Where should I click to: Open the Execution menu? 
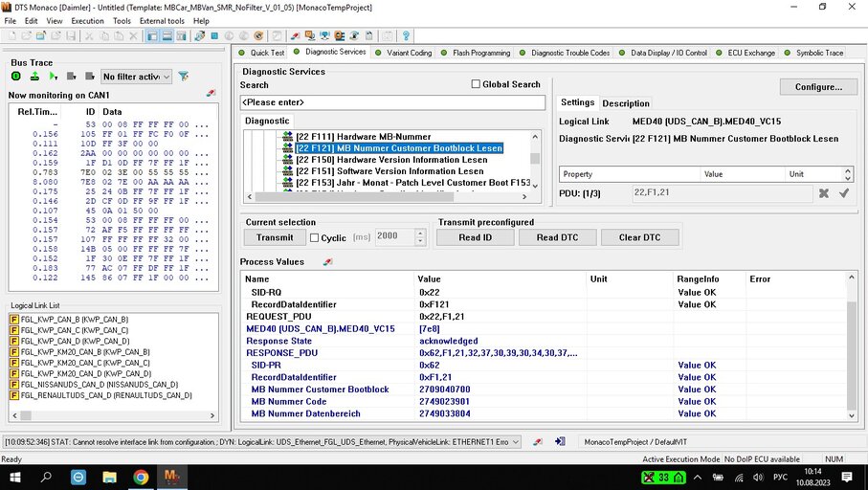point(87,21)
